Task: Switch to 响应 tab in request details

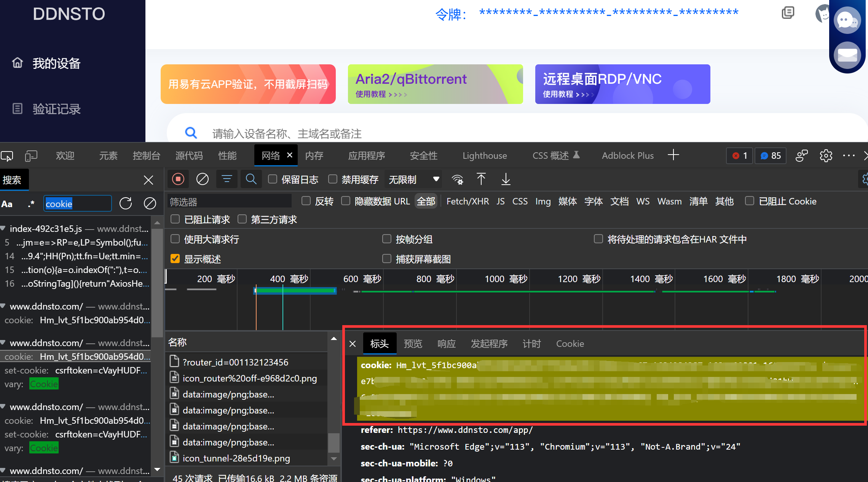Action: coord(447,344)
